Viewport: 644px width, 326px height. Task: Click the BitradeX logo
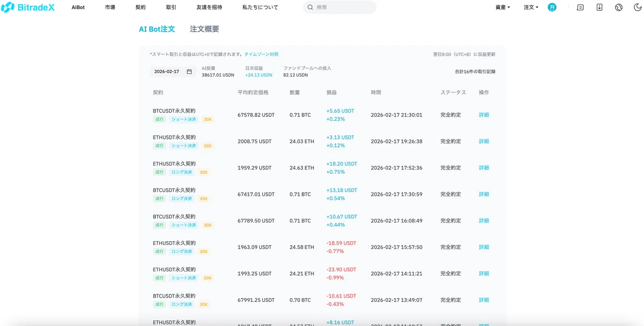[x=28, y=8]
